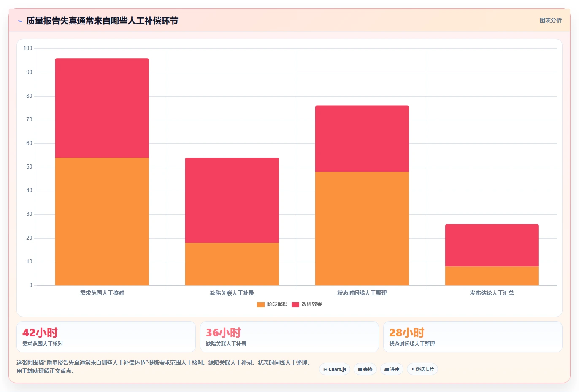The image size is (579, 392).
Task: Toggle the 阶段累积 legend item
Action: click(x=272, y=304)
